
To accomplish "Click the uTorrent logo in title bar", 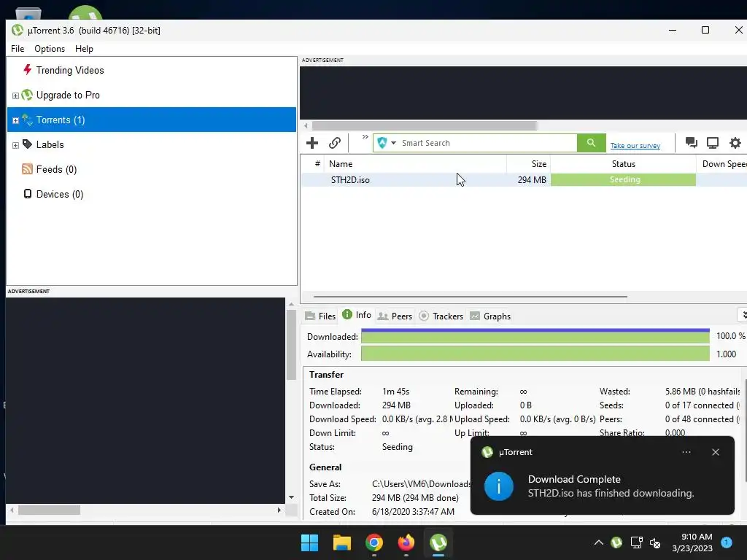I will coord(18,30).
